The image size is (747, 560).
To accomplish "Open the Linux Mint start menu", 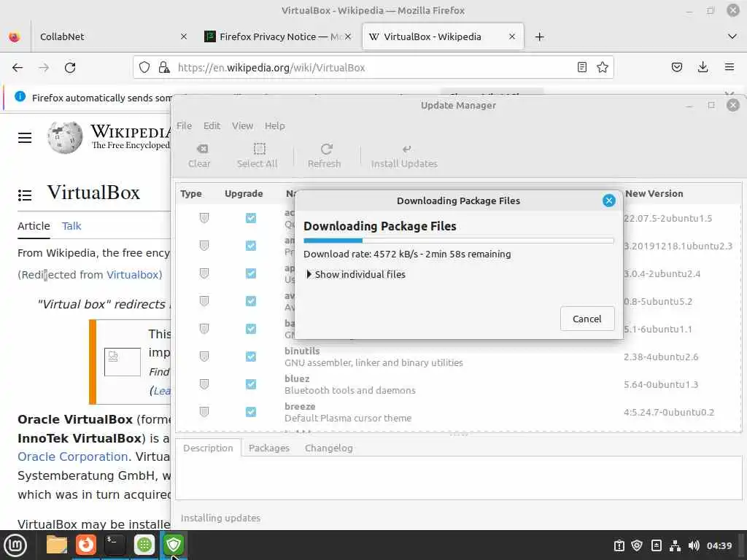I will [15, 545].
